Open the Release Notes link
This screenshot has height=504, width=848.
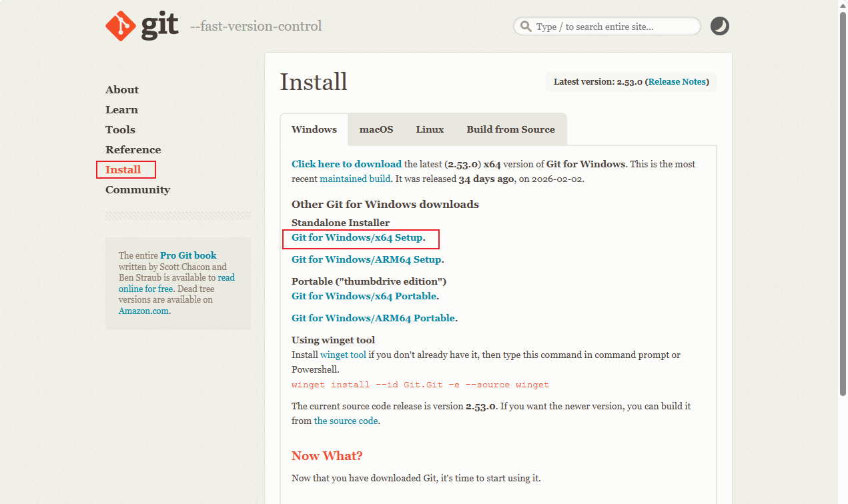coord(677,82)
